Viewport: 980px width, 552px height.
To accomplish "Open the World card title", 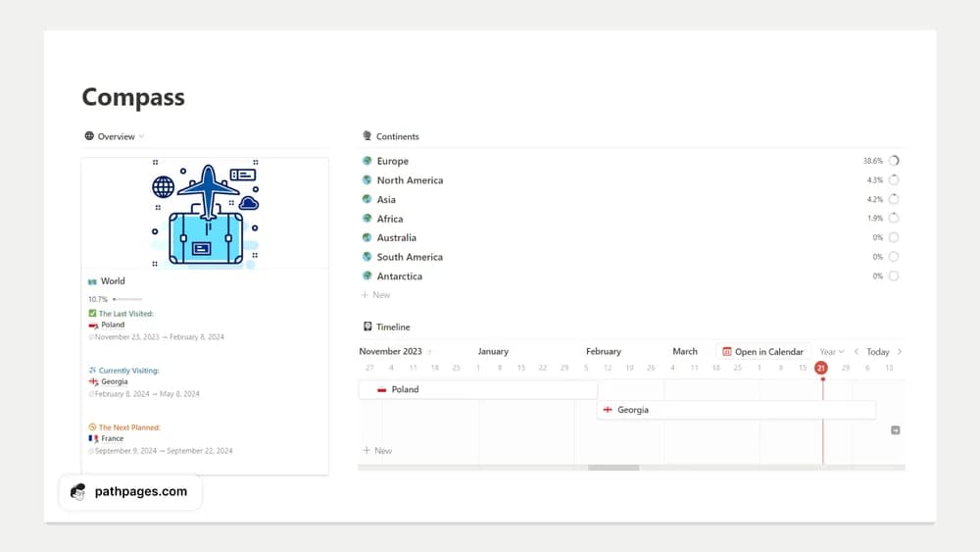I will pyautogui.click(x=113, y=281).
